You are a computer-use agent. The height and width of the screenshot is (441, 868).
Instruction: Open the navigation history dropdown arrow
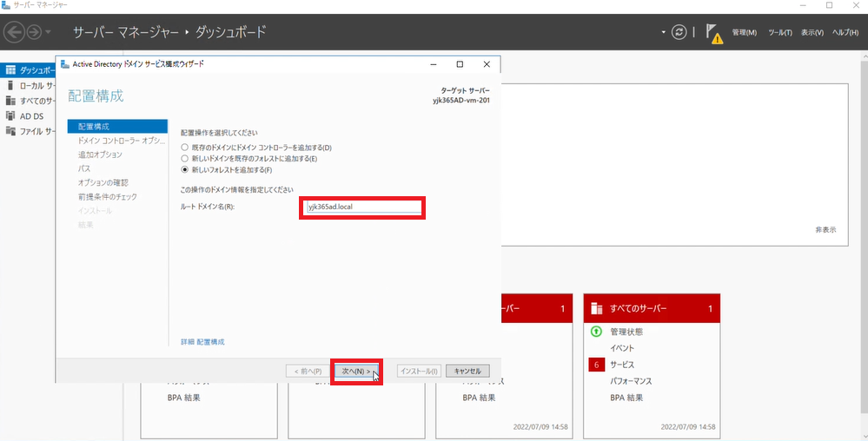coord(48,32)
